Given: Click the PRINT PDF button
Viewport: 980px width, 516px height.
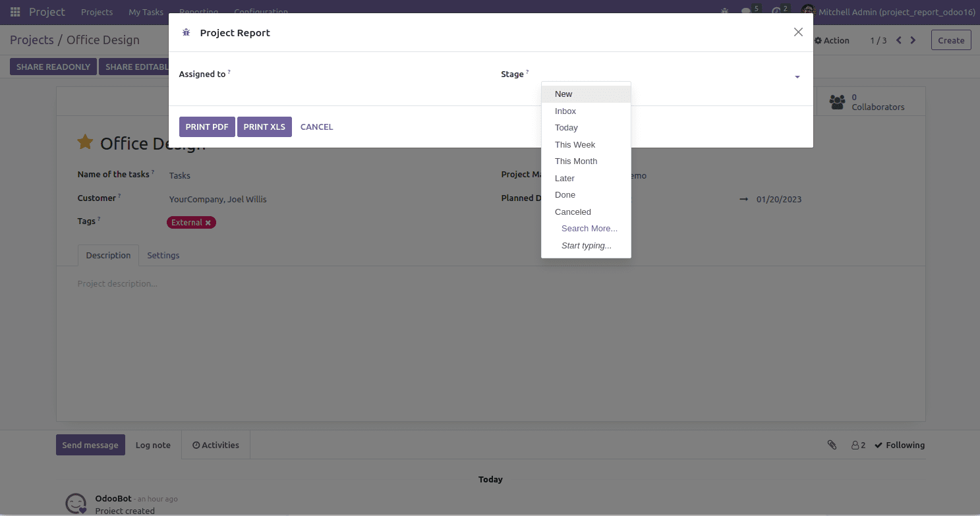Looking at the screenshot, I should point(207,127).
